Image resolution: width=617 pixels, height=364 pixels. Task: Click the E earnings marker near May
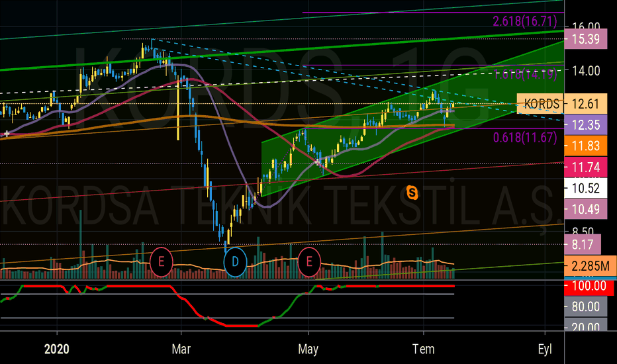(309, 261)
